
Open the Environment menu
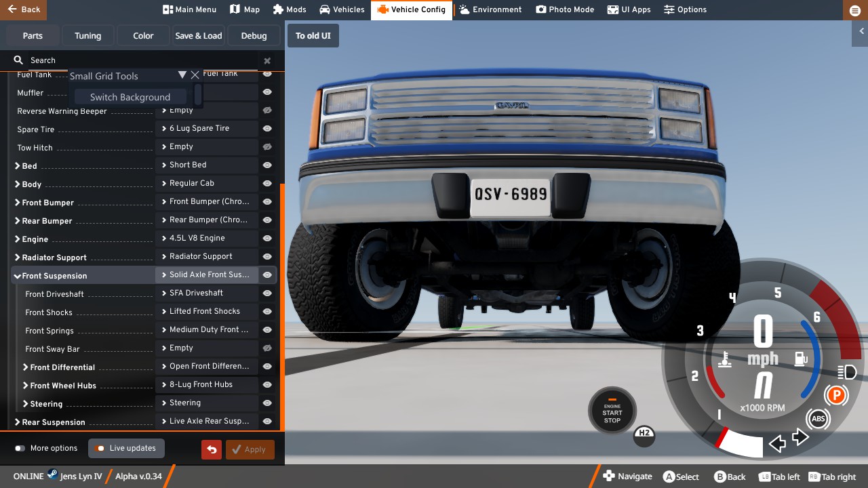[490, 9]
